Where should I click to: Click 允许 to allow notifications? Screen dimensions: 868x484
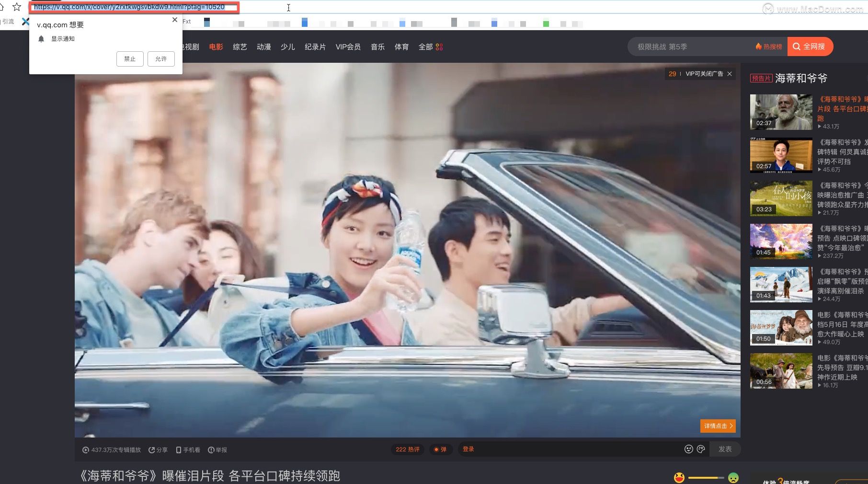(161, 59)
